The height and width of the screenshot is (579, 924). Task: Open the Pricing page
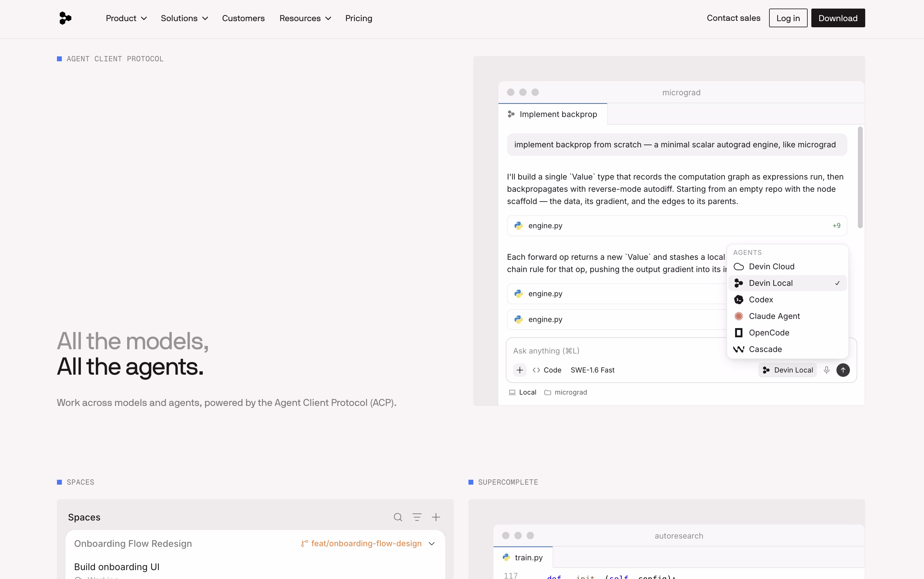click(x=359, y=18)
